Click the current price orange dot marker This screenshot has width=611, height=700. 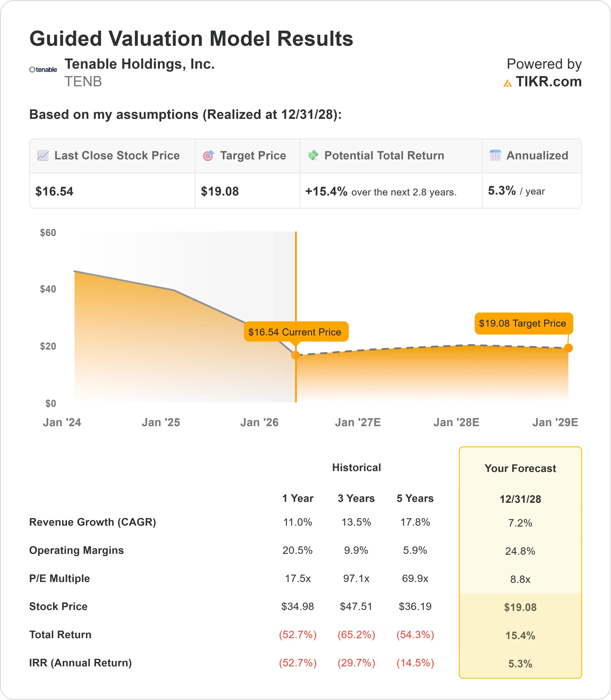click(296, 355)
